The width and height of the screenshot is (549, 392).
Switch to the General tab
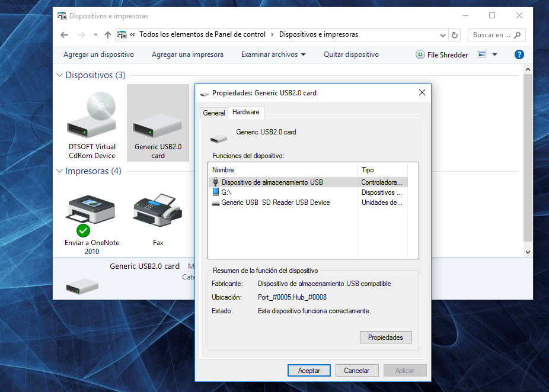[213, 113]
